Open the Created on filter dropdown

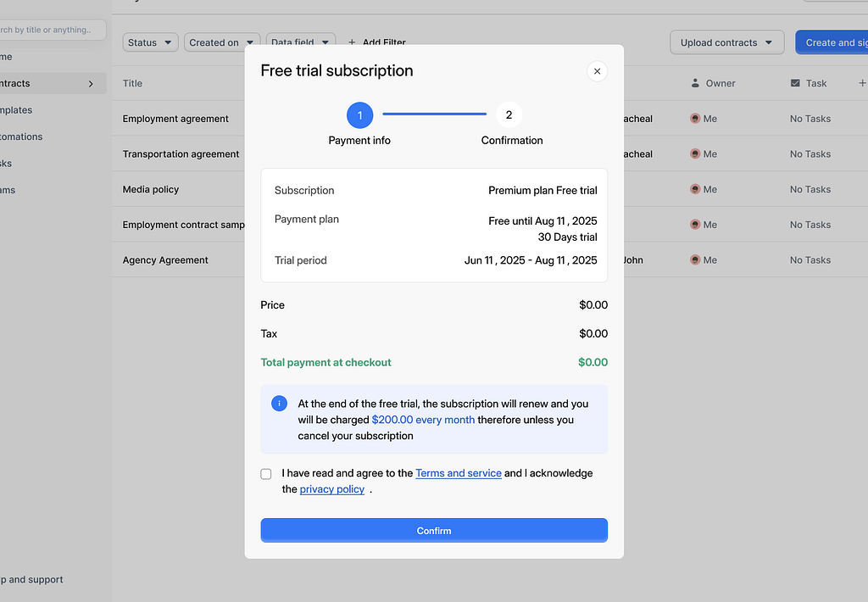(x=221, y=42)
